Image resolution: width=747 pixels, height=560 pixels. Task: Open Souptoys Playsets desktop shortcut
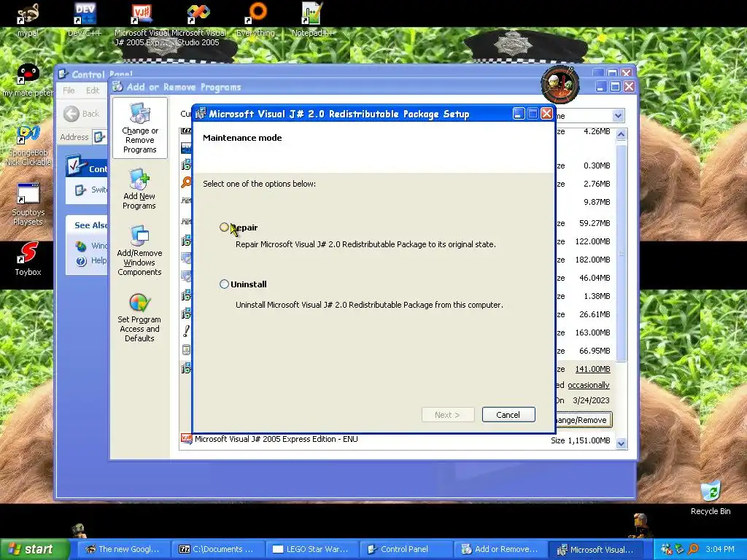point(28,204)
